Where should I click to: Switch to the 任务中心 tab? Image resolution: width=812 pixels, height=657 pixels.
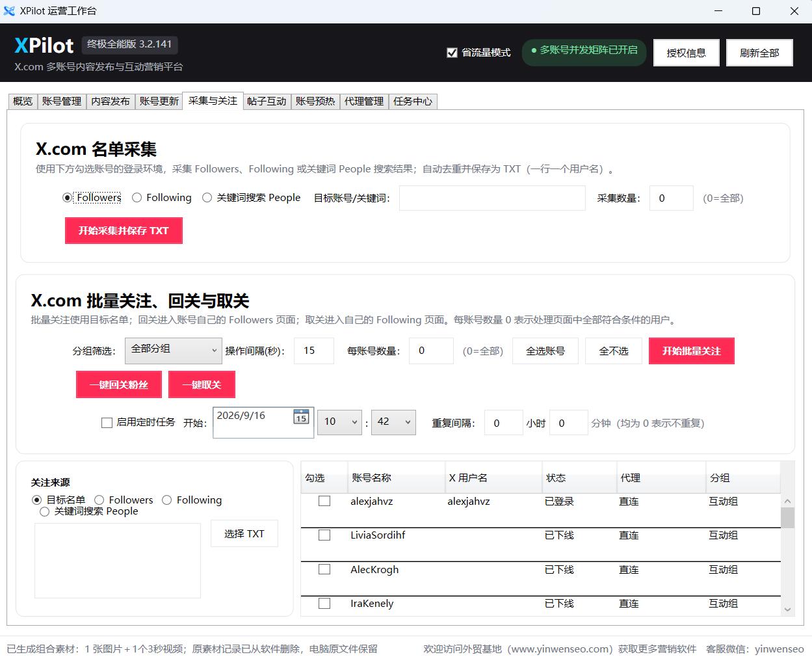[x=413, y=101]
